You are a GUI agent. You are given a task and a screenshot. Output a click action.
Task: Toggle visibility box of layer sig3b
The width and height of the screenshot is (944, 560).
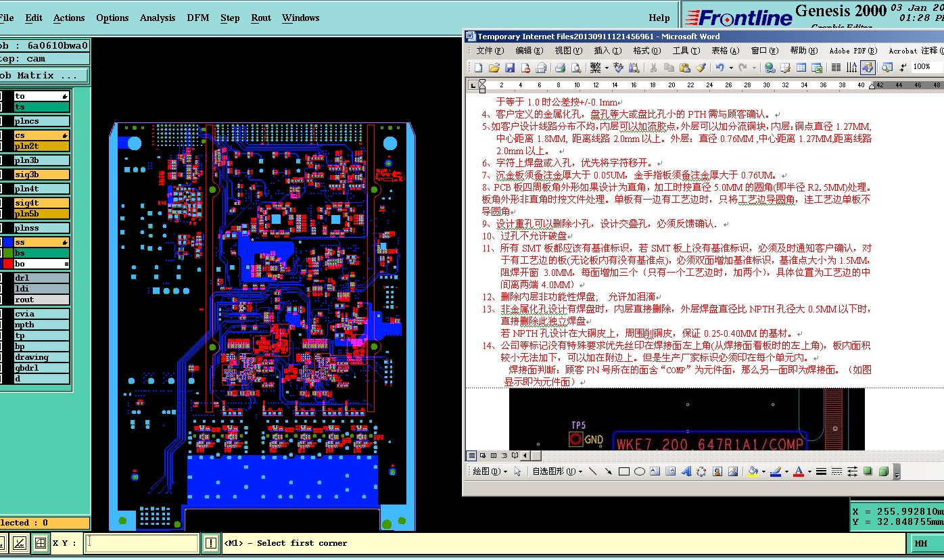point(0,174)
